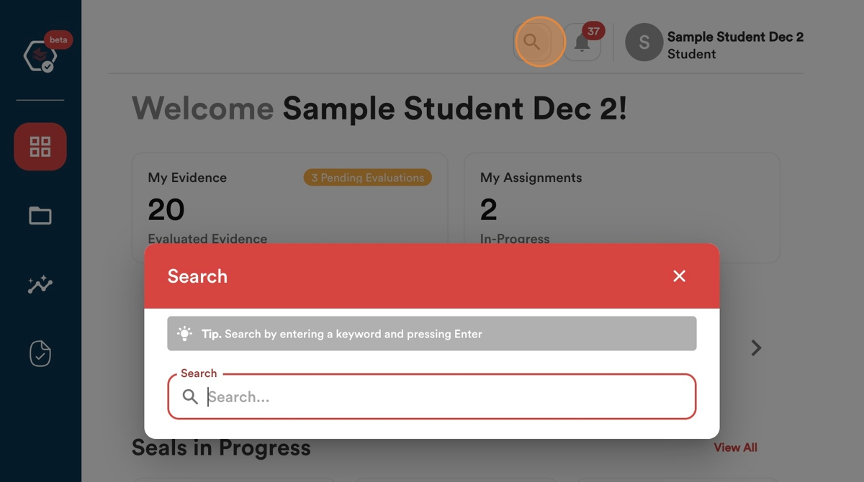Open Sample Student Dec 2 profile menu
864x482 pixels.
click(x=735, y=45)
